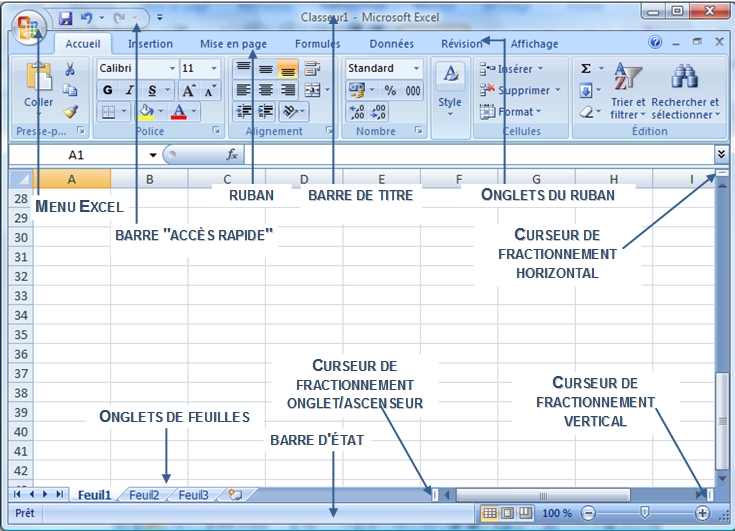Screen dimensions: 735x531
Task: Save the workbook from Quick Access toolbar
Action: tap(65, 18)
